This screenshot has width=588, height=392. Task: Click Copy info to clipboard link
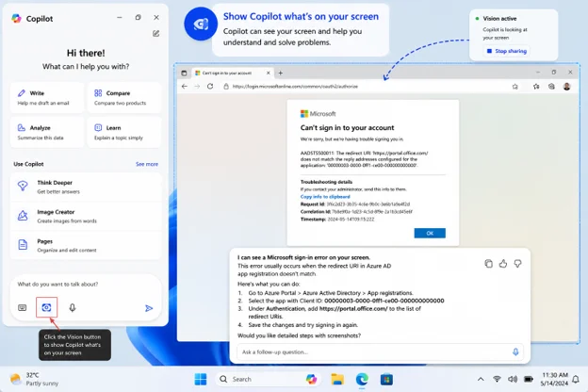pos(325,197)
